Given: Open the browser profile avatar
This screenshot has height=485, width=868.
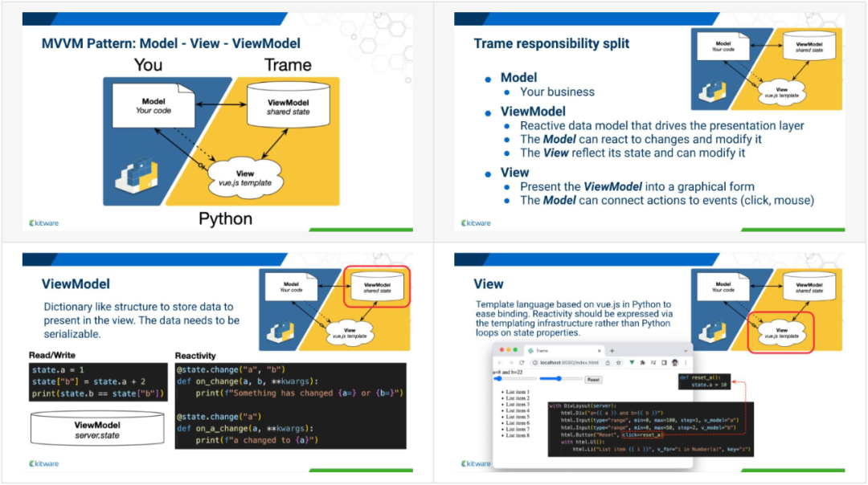Looking at the screenshot, I should pyautogui.click(x=675, y=363).
